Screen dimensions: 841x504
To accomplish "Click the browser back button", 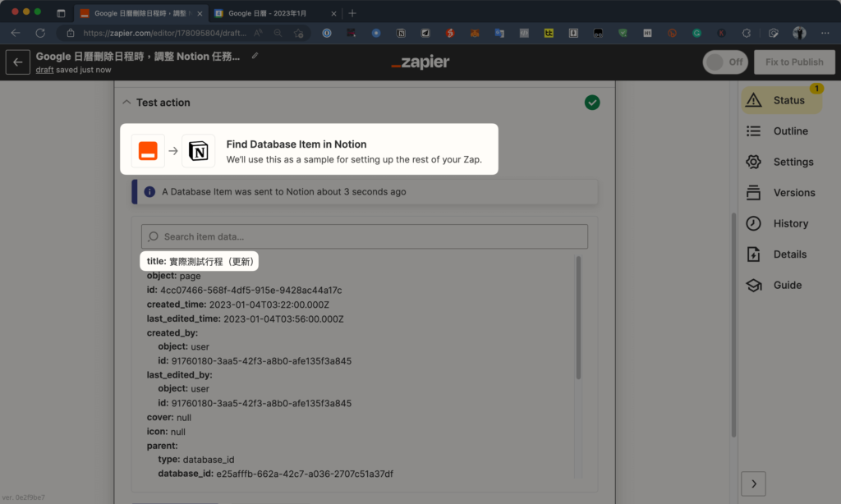I will (16, 33).
